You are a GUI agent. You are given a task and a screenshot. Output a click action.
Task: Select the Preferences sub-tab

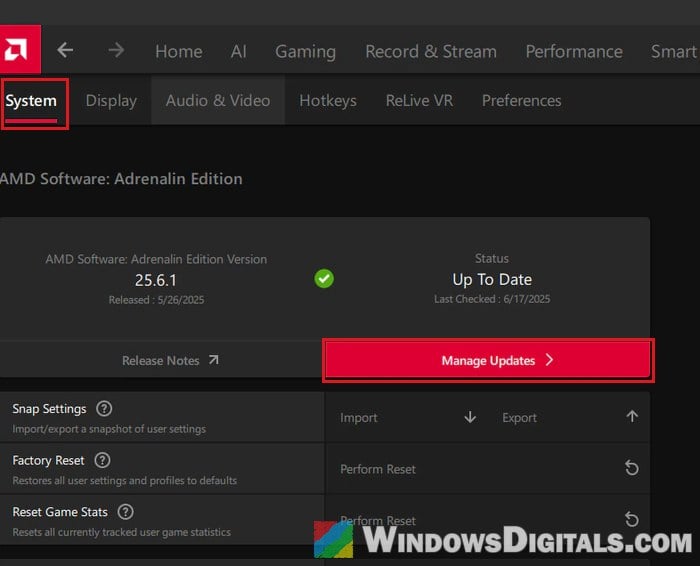[x=521, y=100]
